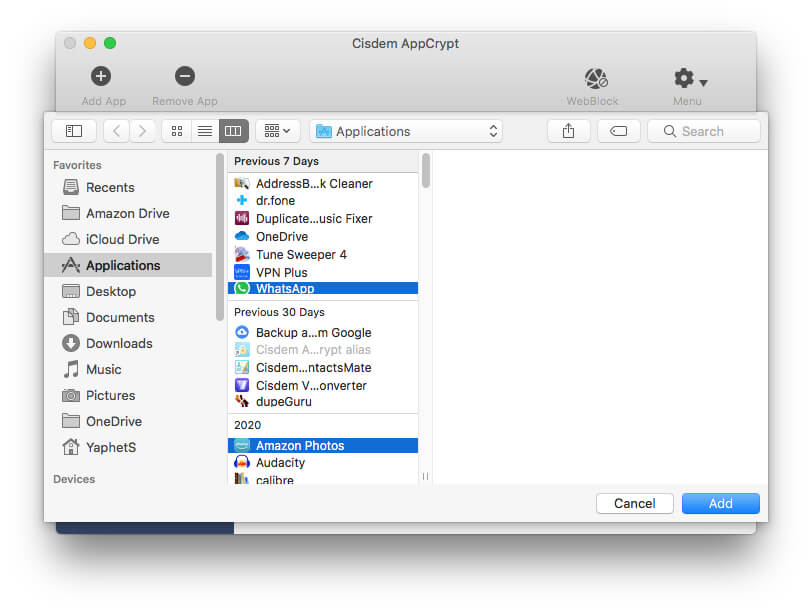The height and width of the screenshot is (614, 812).
Task: Select calibre app
Action: coord(323,479)
